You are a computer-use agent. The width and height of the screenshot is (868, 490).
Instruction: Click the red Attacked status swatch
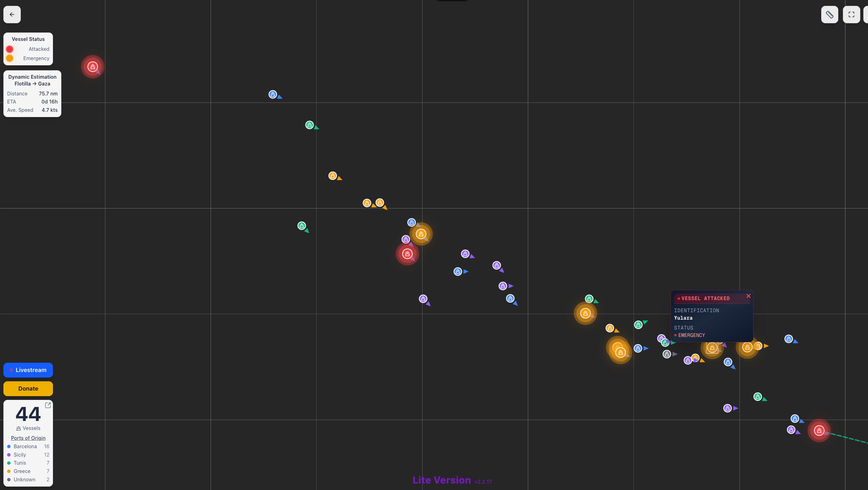click(10, 49)
